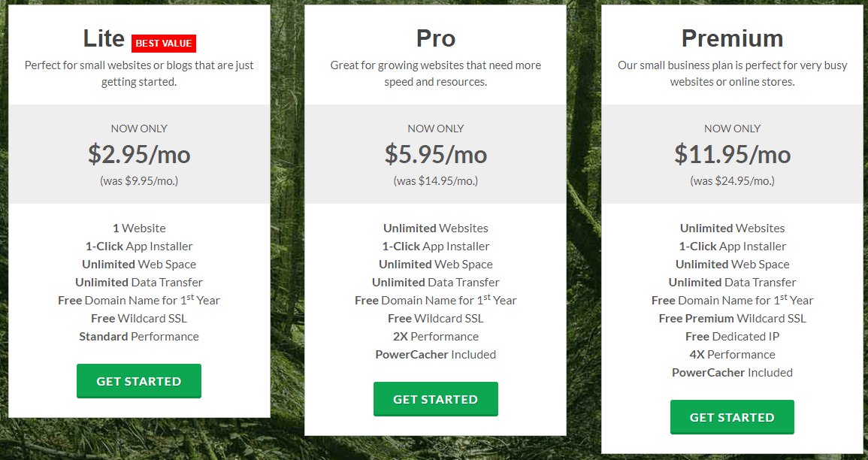Click Free Dedicated IP feature

[x=732, y=337]
